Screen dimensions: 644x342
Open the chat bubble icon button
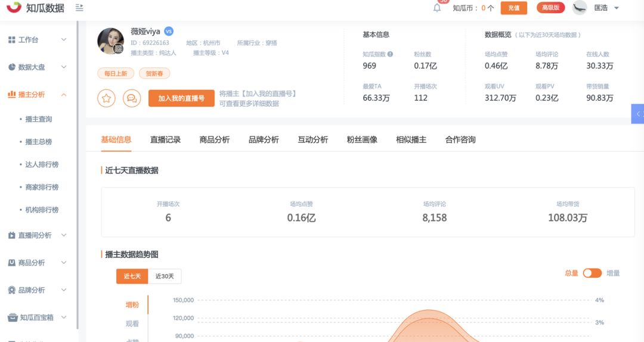[132, 98]
